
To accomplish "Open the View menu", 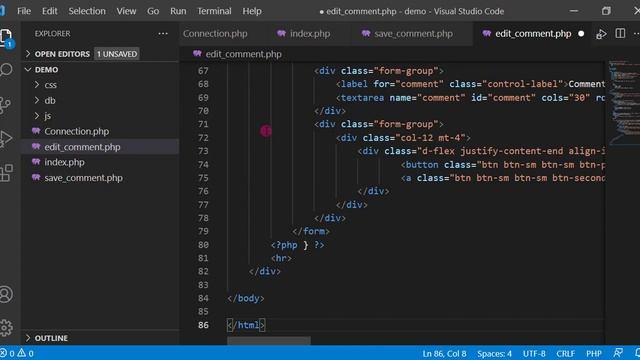I will [127, 11].
